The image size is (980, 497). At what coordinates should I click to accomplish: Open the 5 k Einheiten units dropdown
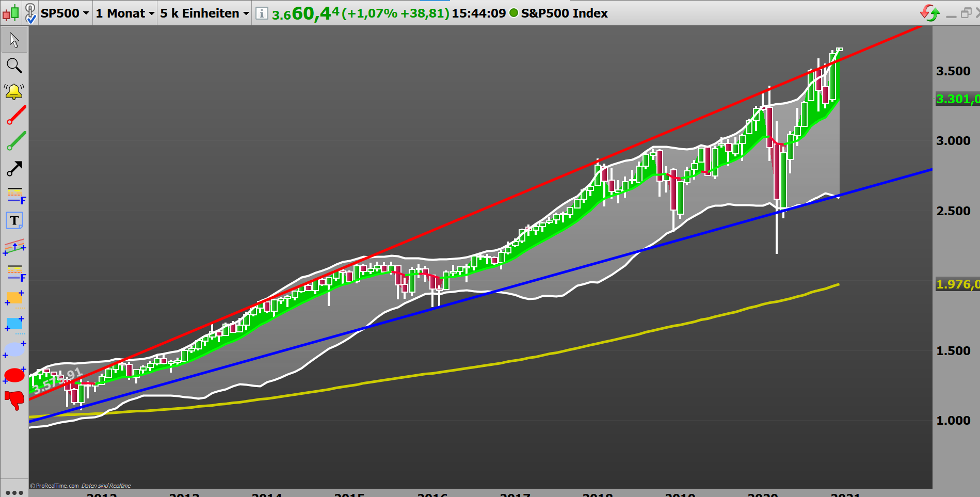(x=202, y=13)
